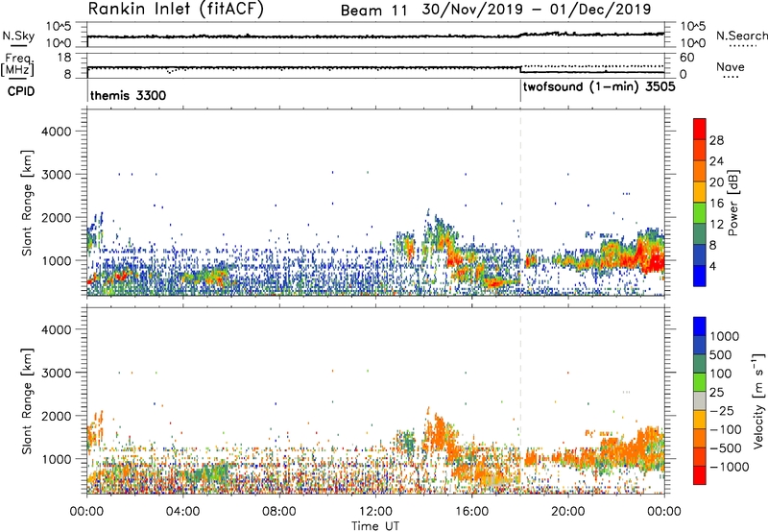Screen dimensions: 768x532
Task: Select the "Beam 11" header label
Action: (374, 11)
